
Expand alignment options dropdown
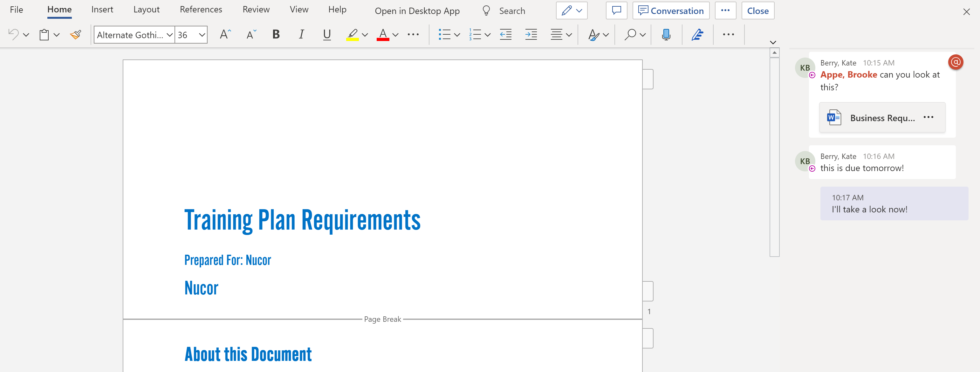pos(569,35)
